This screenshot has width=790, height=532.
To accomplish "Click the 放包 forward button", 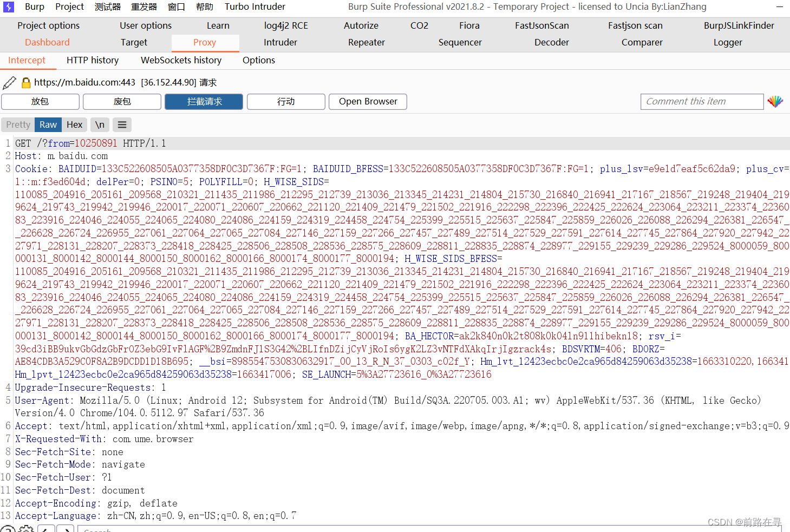I will [40, 102].
